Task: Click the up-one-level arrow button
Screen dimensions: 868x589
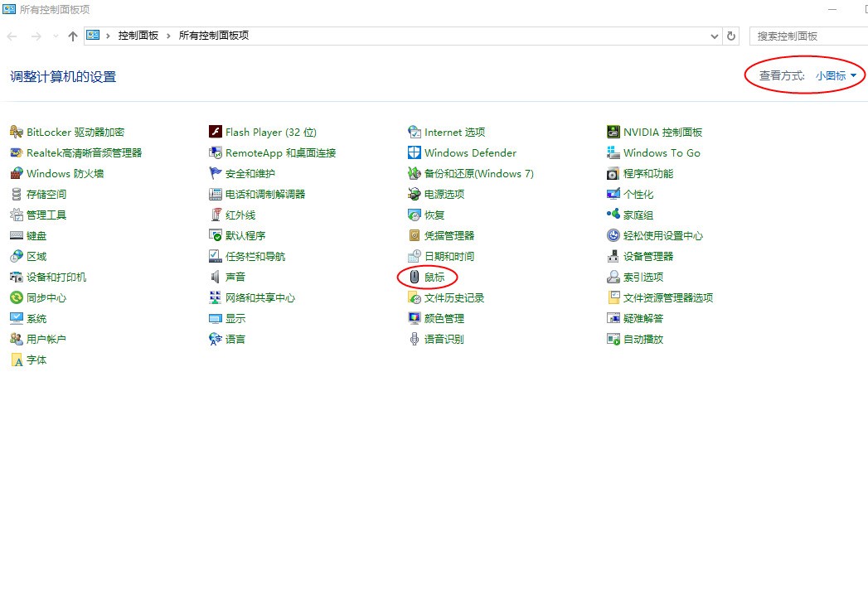Action: coord(73,36)
